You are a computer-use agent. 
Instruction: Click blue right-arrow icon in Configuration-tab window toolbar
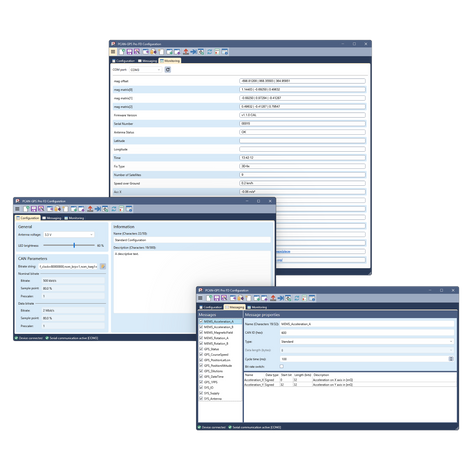[98, 209]
